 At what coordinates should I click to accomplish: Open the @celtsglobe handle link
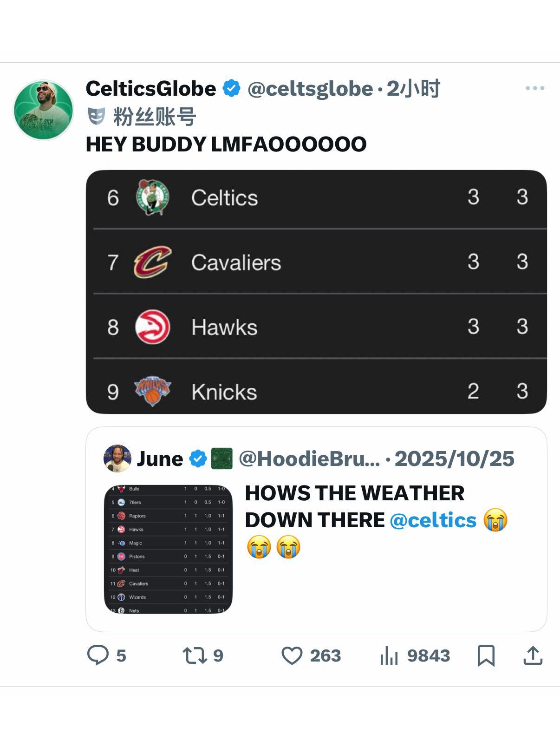tap(310, 88)
